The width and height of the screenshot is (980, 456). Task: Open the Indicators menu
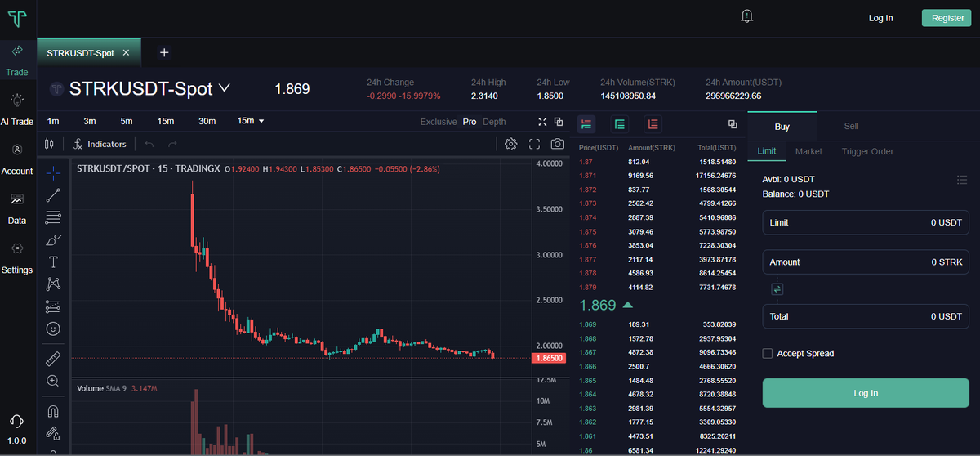coord(100,144)
